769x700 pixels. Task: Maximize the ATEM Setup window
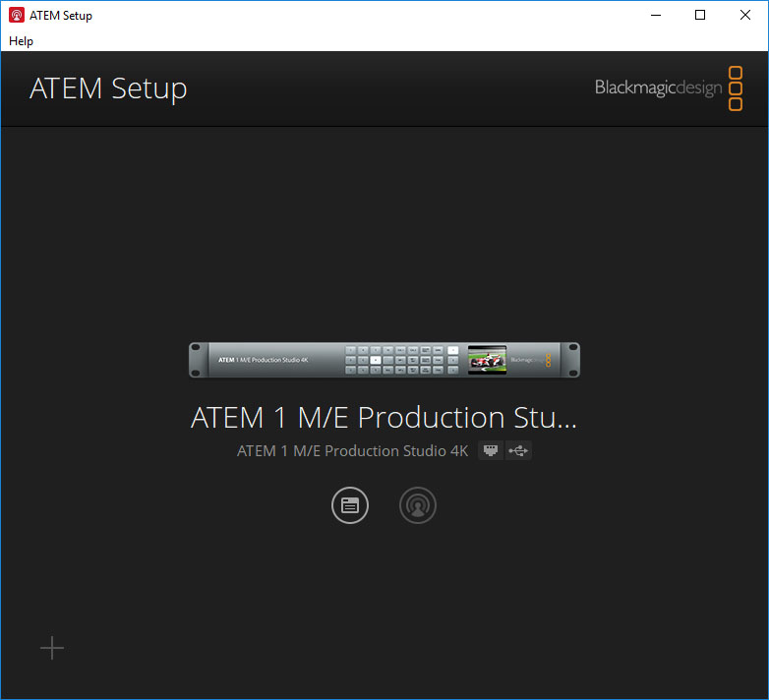pos(700,15)
